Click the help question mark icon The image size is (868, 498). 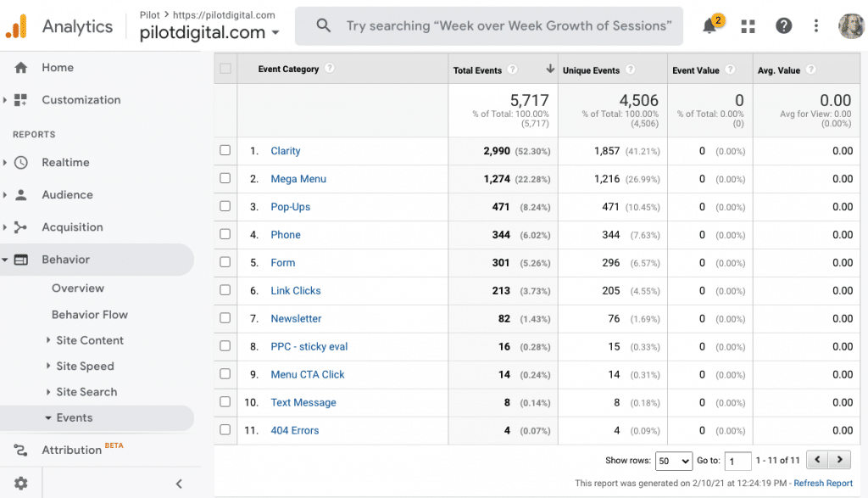784,26
